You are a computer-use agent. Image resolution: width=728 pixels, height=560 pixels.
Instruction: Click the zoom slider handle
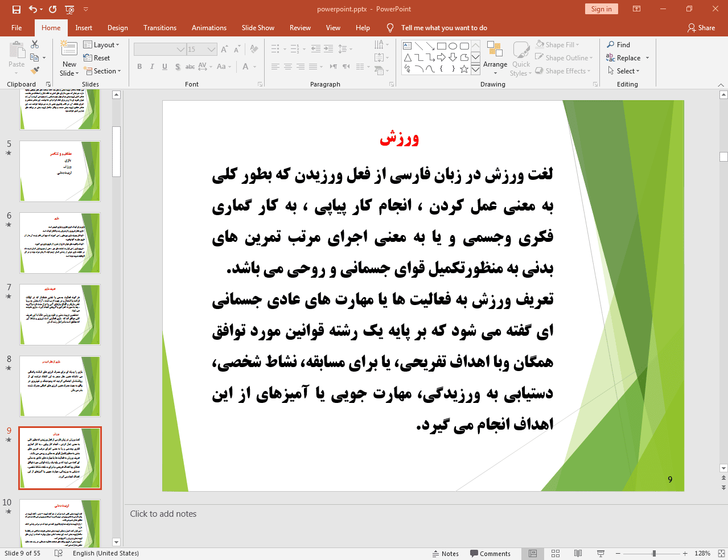(x=654, y=553)
